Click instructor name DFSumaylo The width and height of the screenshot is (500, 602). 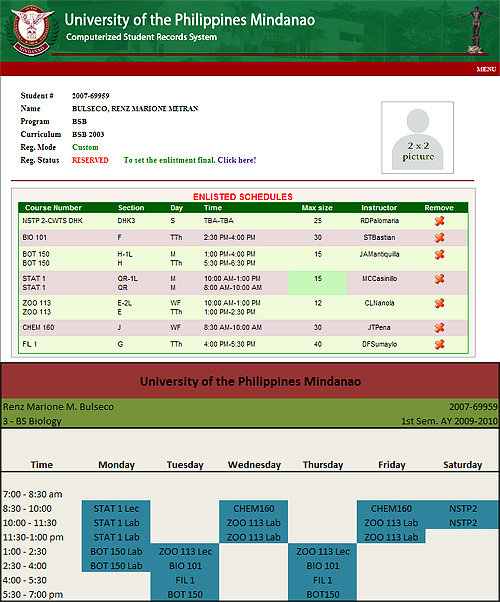click(379, 344)
